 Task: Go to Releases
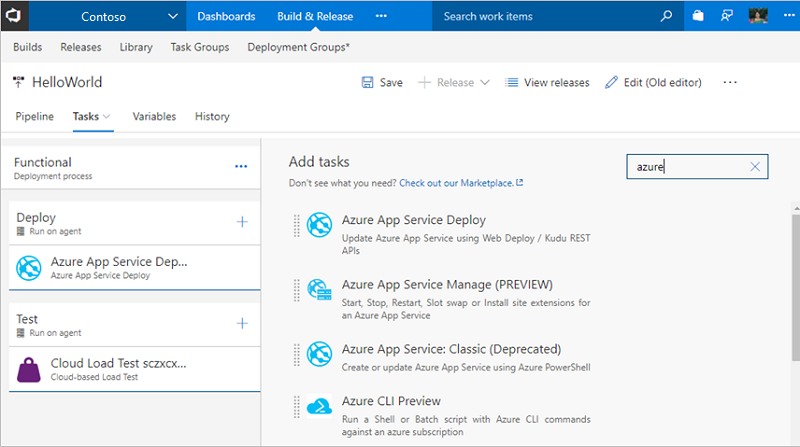[81, 47]
